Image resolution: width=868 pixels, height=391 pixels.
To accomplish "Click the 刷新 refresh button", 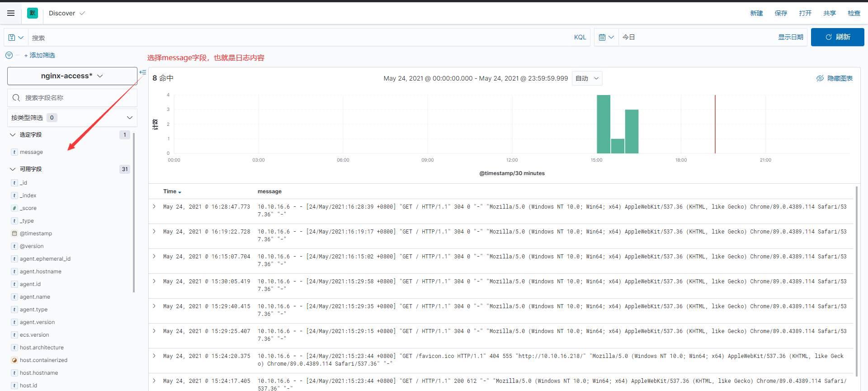I will pos(837,37).
